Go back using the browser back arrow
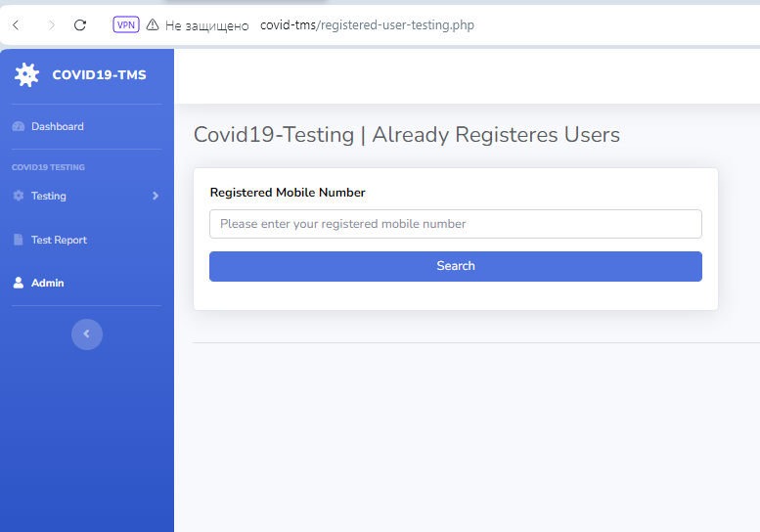This screenshot has width=760, height=532. pyautogui.click(x=16, y=25)
